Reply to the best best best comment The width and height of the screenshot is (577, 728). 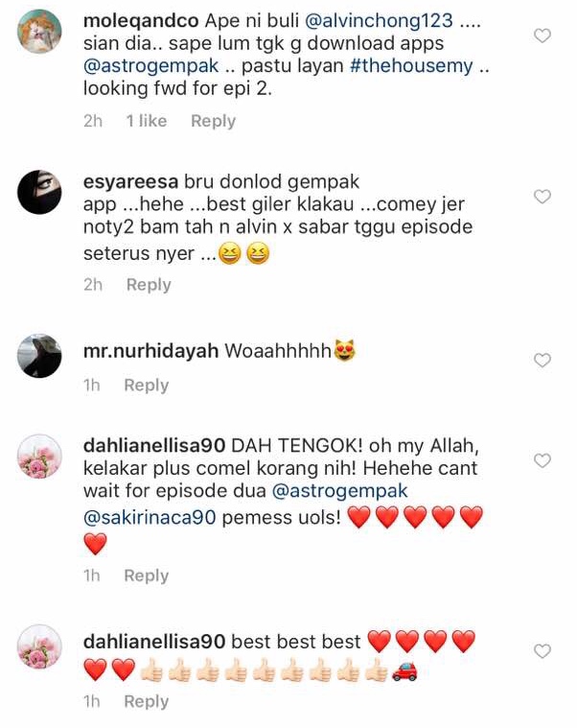click(x=147, y=701)
